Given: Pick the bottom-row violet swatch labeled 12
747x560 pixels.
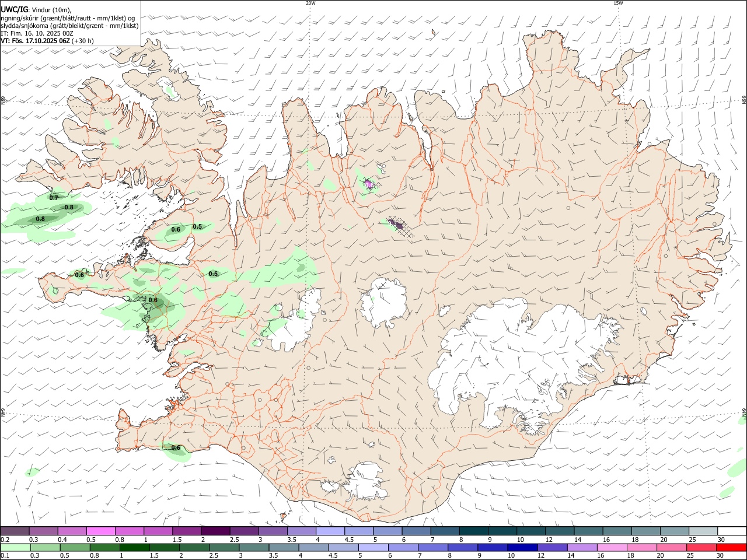Looking at the screenshot, I should [553, 547].
